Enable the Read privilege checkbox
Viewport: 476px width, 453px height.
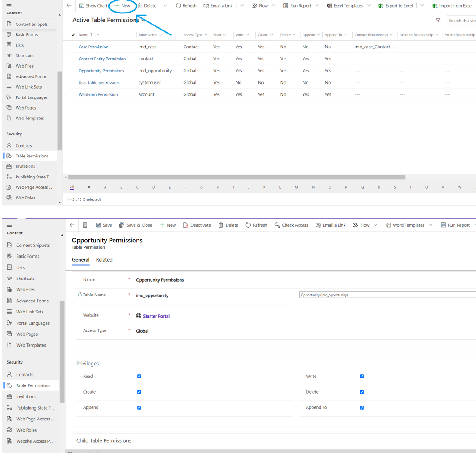139,376
